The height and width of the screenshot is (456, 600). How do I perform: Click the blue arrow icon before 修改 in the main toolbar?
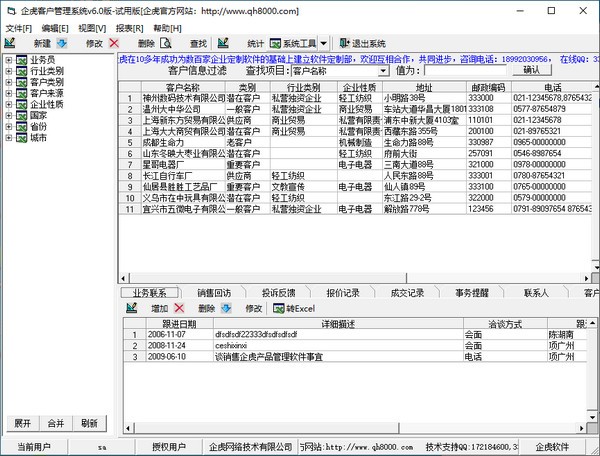[x=62, y=43]
